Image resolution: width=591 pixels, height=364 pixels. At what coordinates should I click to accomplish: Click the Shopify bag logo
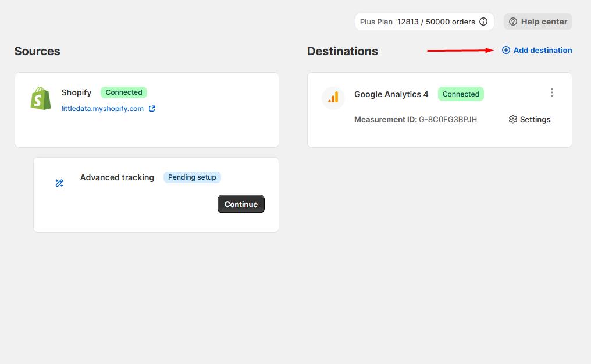(41, 98)
